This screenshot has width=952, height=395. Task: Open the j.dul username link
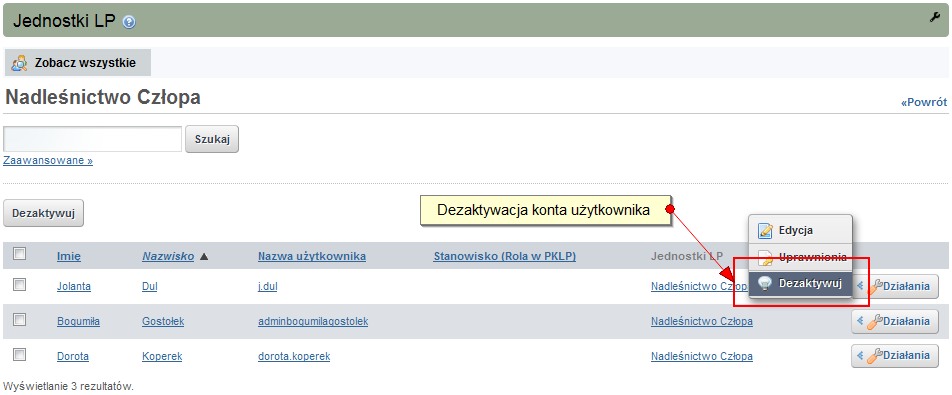tap(268, 287)
